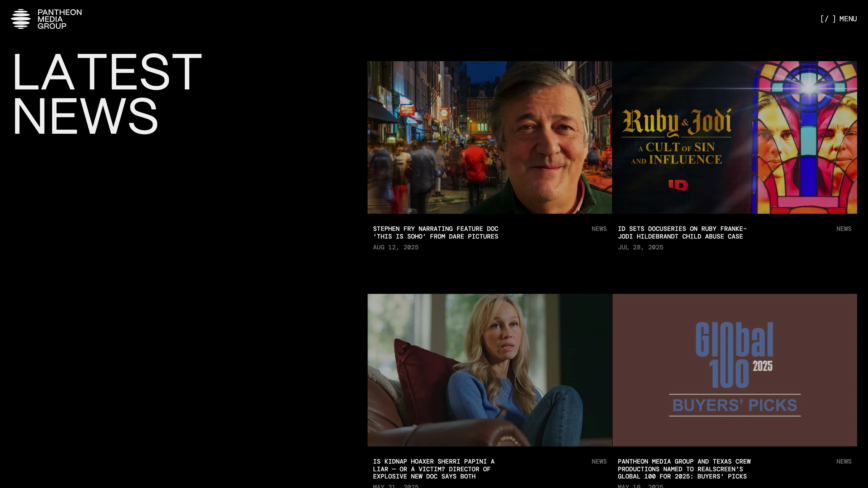Viewport: 868px width, 488px height.
Task: Open the MENU in the header
Action: click(x=848, y=19)
